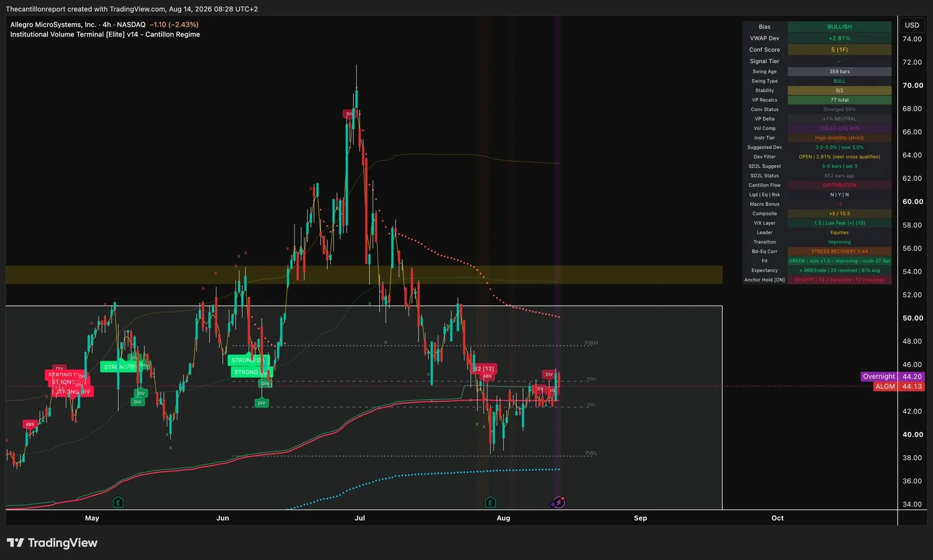
Task: Click the 60.00 price axis label
Action: 912,202
